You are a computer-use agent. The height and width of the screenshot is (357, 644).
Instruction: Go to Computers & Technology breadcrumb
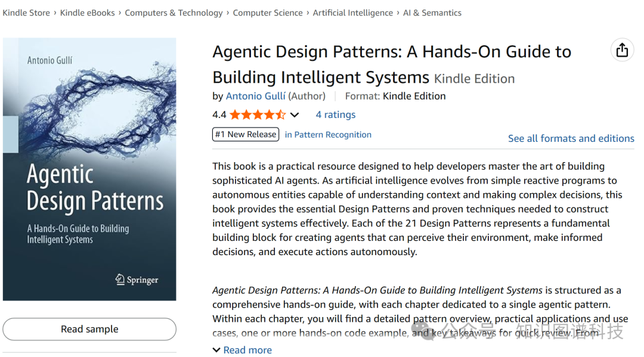174,13
